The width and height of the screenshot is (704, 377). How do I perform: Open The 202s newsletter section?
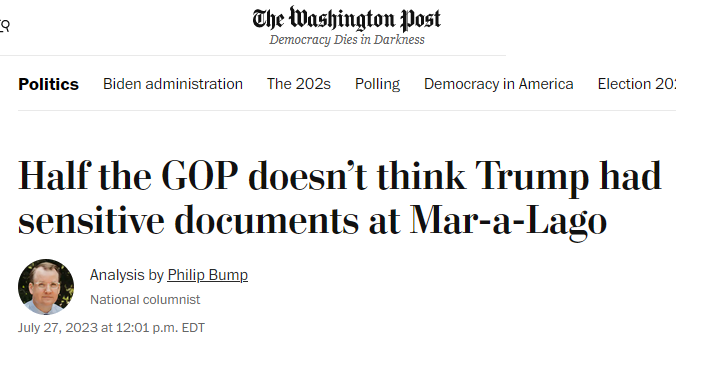pyautogui.click(x=299, y=84)
